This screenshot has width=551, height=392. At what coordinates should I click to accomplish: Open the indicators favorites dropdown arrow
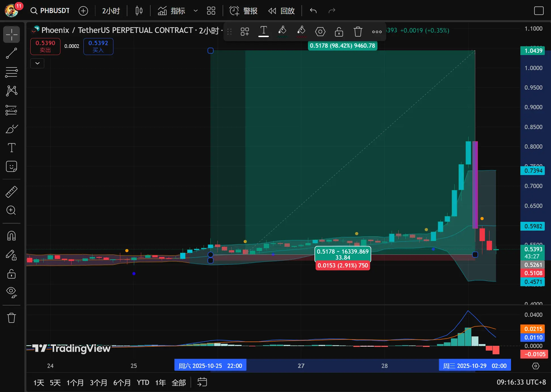pos(195,11)
